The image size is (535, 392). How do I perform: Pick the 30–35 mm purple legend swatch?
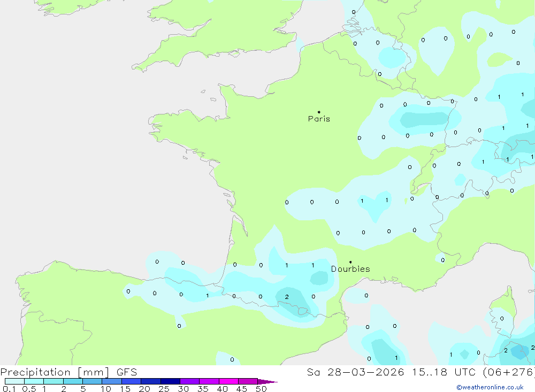pos(189,381)
